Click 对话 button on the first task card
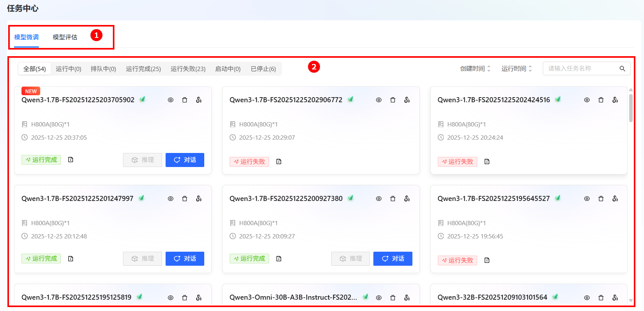This screenshot has height=311, width=644. pyautogui.click(x=185, y=160)
